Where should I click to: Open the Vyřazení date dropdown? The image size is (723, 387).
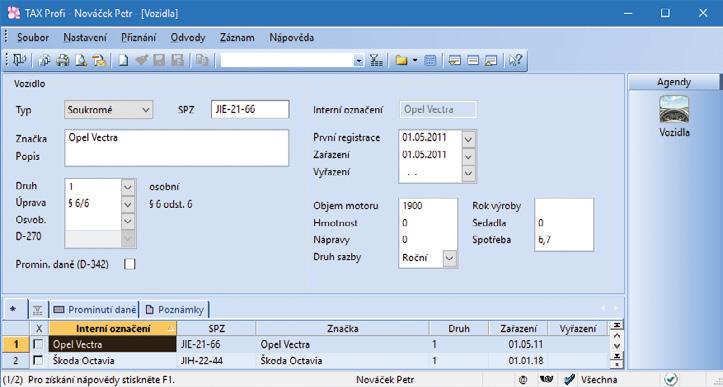pyautogui.click(x=468, y=173)
